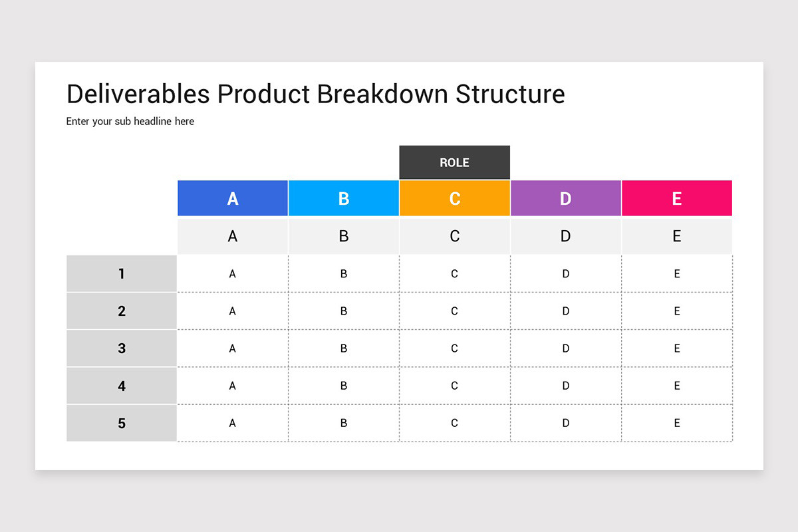Screen dimensions: 798x532
Task: Select the pink E column header
Action: [x=677, y=198]
